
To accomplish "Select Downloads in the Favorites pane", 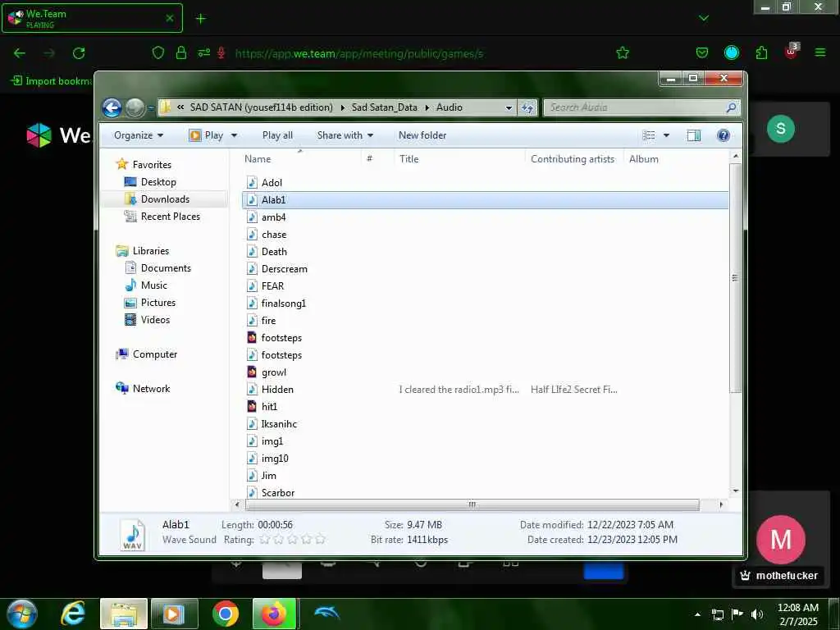I will click(x=165, y=199).
